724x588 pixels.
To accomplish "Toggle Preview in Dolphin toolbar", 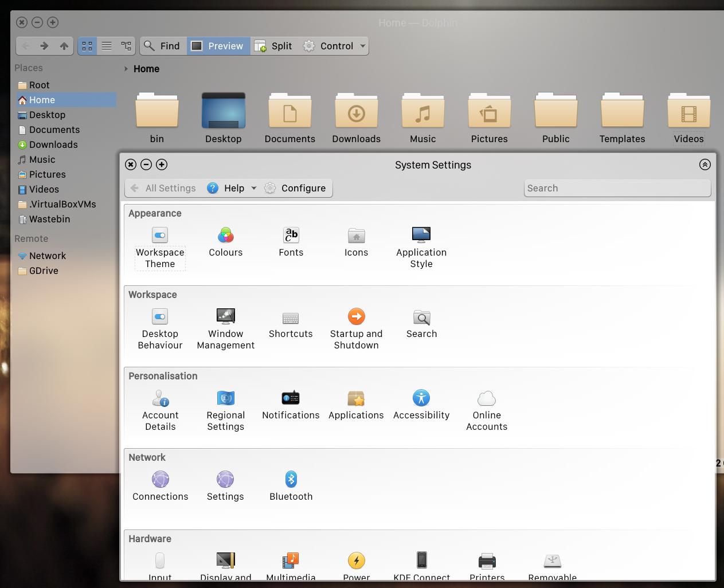I will [x=218, y=46].
